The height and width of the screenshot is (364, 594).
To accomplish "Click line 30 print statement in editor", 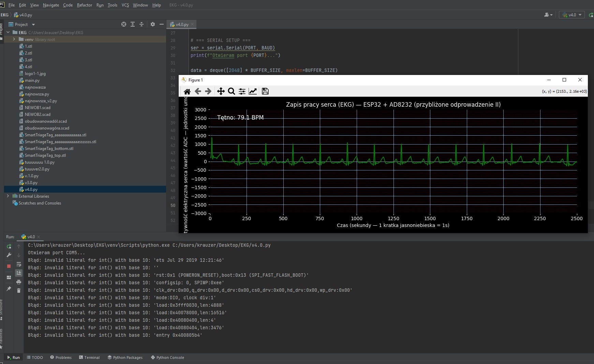I will pos(235,55).
